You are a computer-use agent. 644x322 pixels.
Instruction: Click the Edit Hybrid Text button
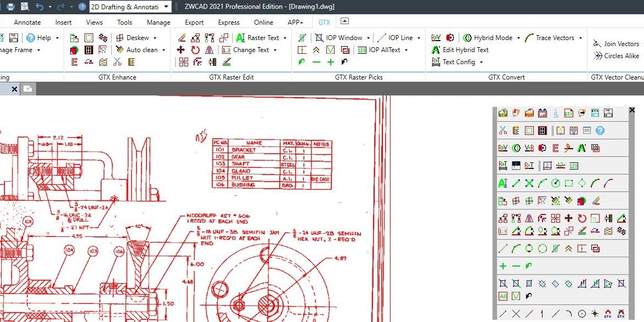pos(460,50)
